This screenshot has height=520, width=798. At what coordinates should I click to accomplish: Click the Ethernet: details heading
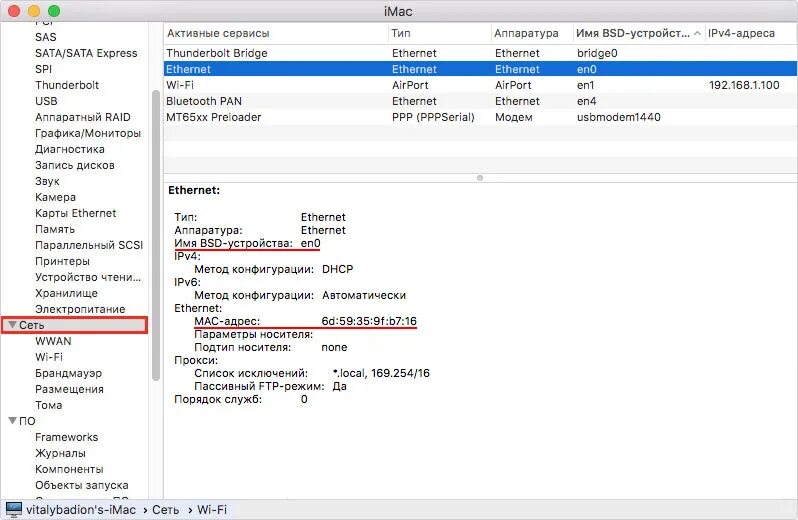click(194, 190)
